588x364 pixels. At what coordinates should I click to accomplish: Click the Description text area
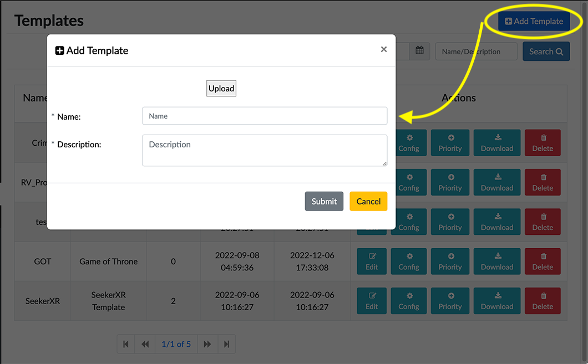[265, 150]
